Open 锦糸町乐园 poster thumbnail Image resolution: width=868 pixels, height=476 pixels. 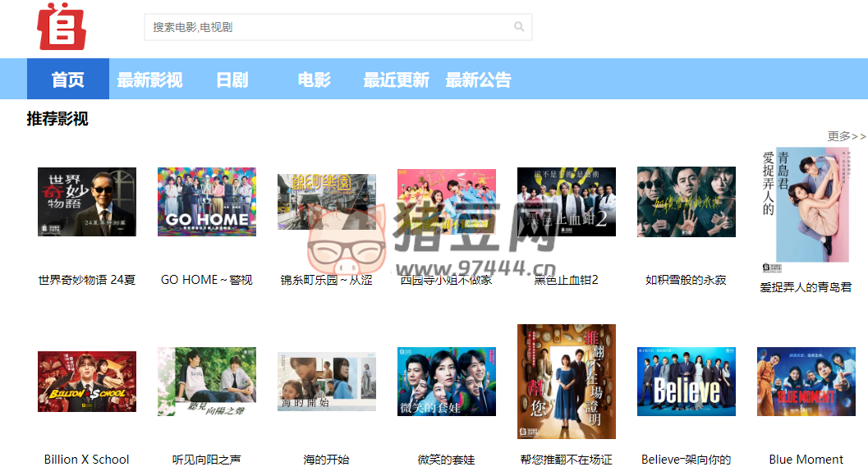click(327, 202)
